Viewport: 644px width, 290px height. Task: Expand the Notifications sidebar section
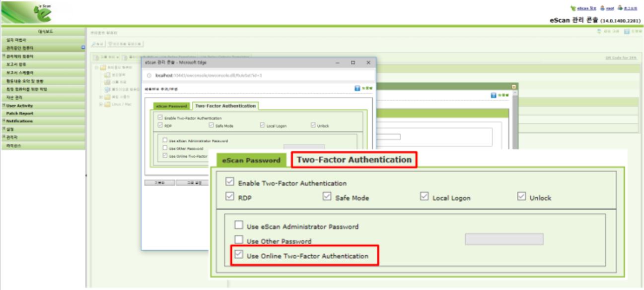coord(3,121)
